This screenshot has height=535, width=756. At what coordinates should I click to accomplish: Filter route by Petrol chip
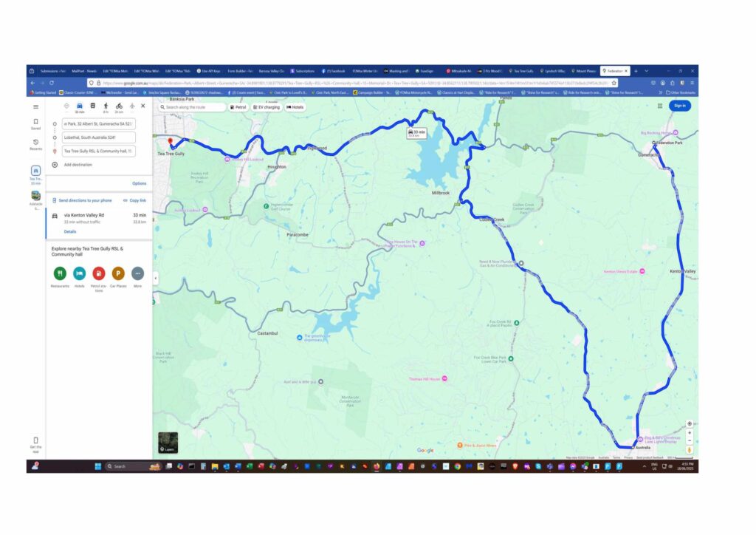coord(238,107)
